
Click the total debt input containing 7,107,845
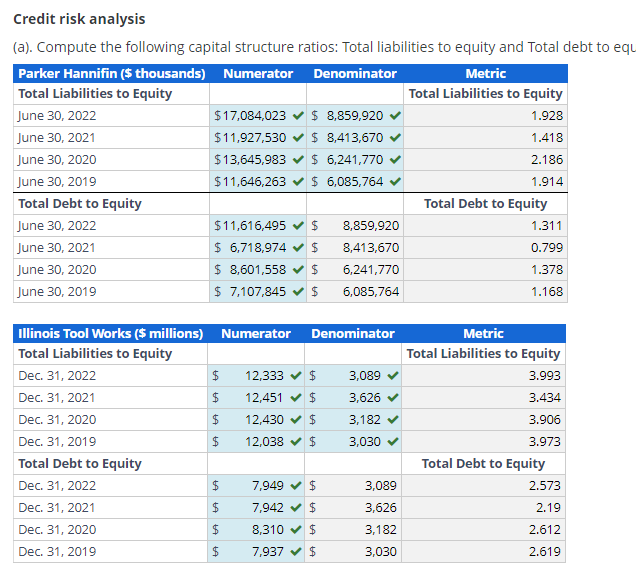258,291
